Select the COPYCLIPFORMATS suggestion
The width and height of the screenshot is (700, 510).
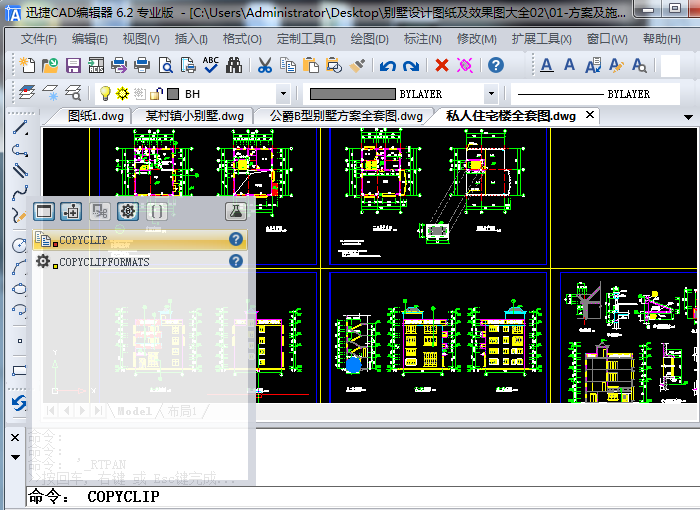tap(140, 261)
